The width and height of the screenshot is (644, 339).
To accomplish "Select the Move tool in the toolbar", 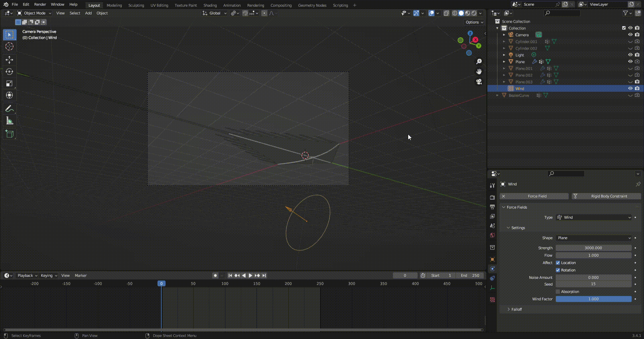I will click(9, 60).
